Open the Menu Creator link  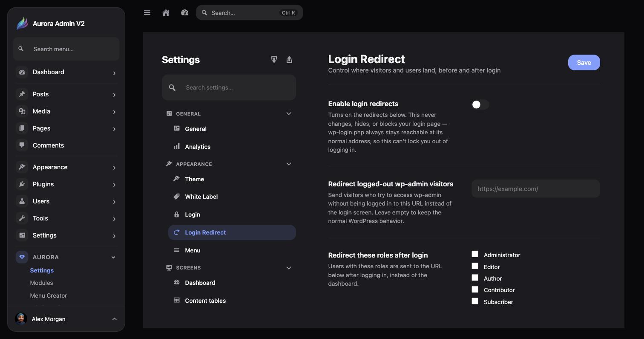[x=49, y=296]
